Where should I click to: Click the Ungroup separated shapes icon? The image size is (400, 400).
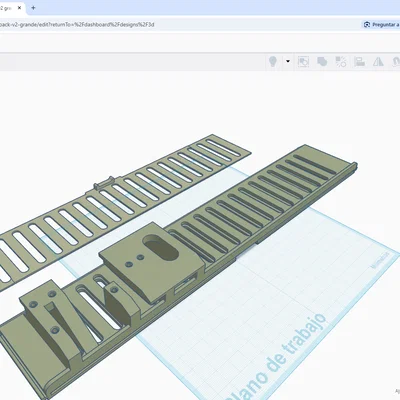pos(341,62)
